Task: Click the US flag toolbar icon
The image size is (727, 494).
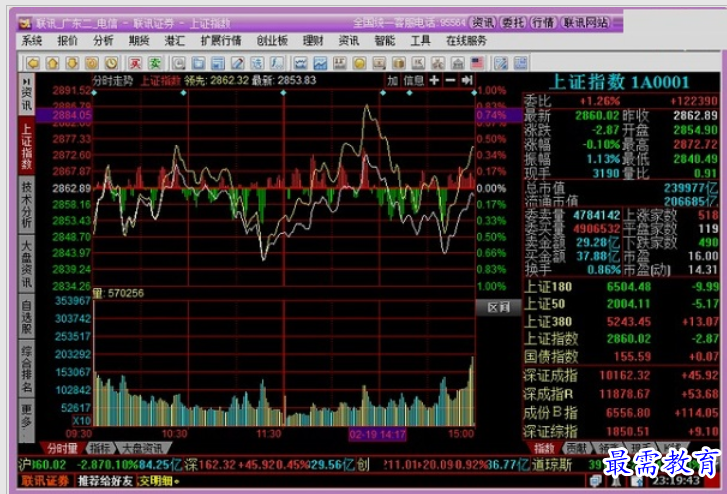Action: click(477, 63)
